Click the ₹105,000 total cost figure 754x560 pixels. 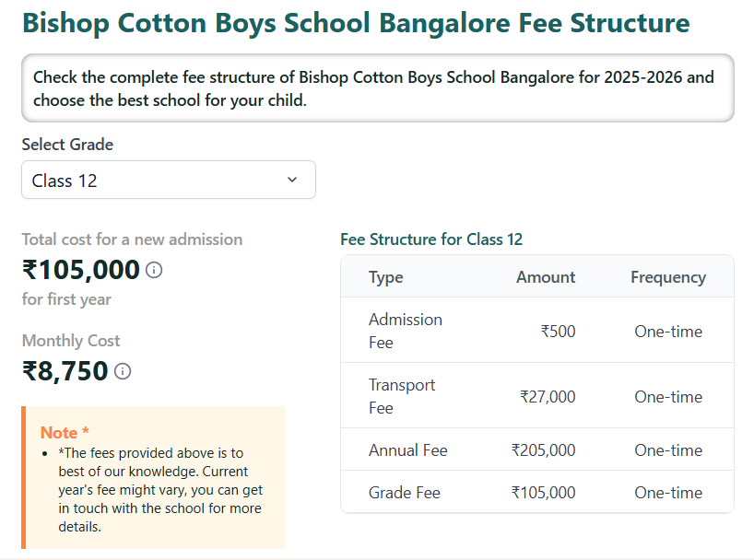click(80, 269)
